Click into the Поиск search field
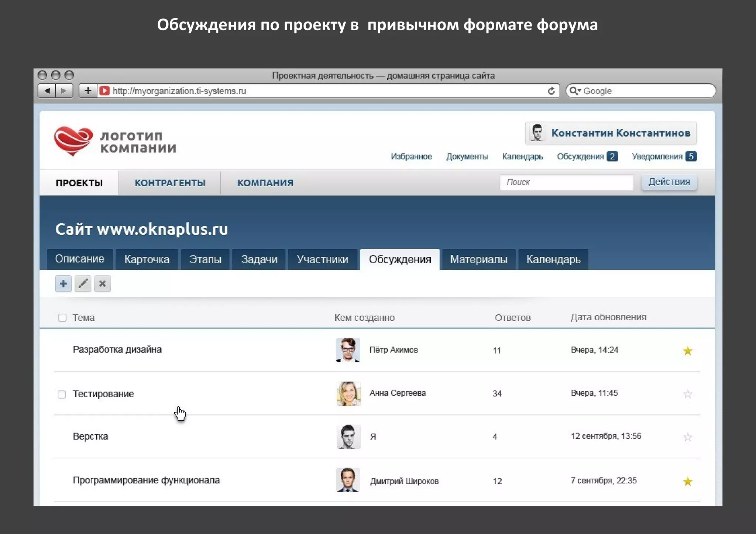756x534 pixels. point(567,182)
